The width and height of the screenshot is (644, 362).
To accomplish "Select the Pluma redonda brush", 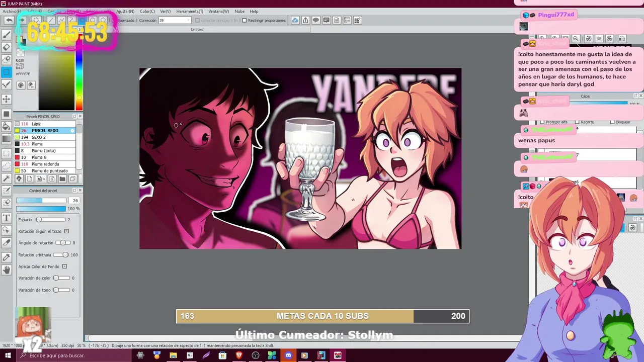I will click(x=45, y=164).
